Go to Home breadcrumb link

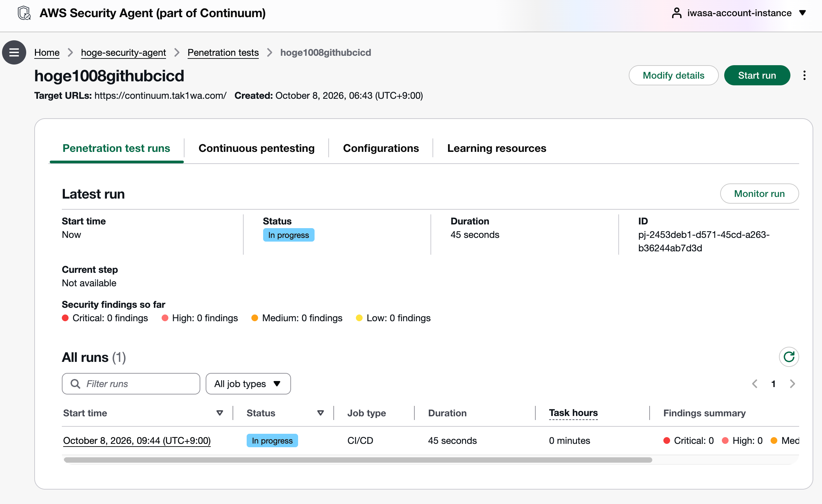pyautogui.click(x=47, y=52)
